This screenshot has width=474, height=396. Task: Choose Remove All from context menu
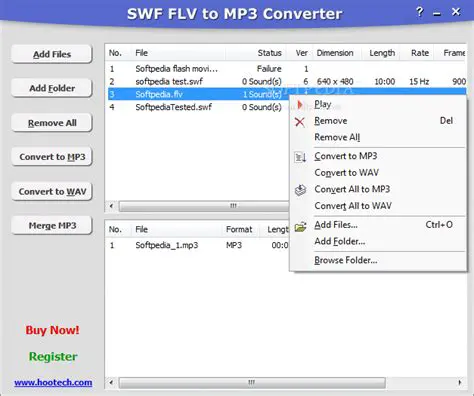(x=337, y=137)
